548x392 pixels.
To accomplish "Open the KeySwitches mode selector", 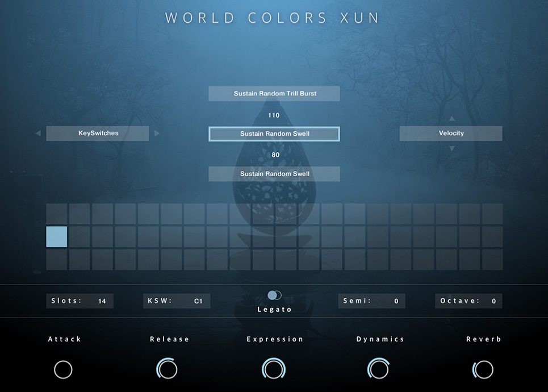I will (97, 133).
